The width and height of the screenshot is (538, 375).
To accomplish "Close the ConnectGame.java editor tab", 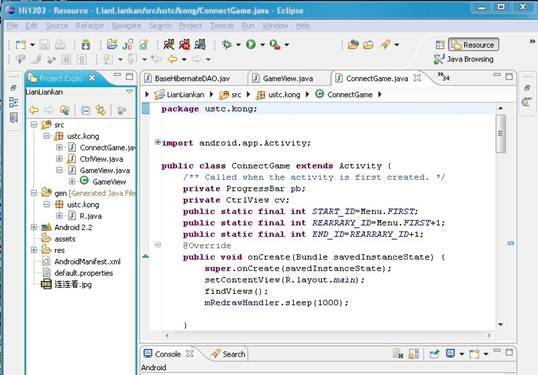I will (417, 78).
